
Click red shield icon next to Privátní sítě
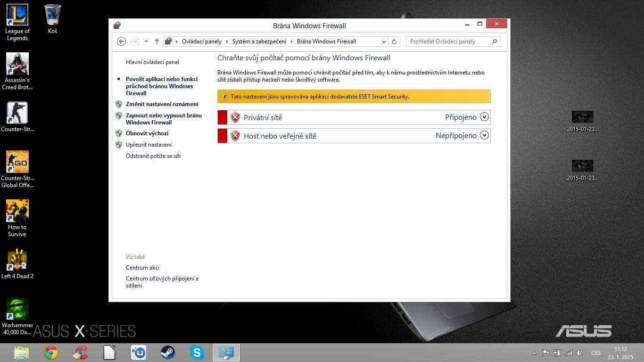click(235, 117)
